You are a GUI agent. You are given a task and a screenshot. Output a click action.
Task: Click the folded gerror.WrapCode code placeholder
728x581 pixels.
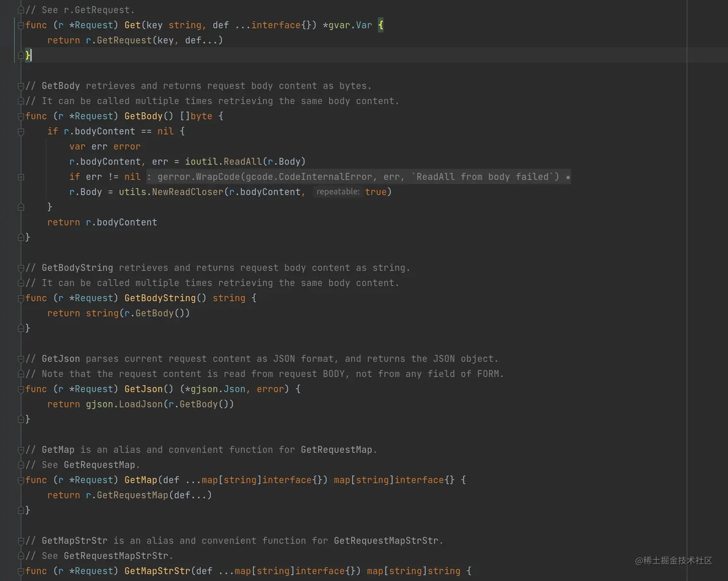point(358,177)
